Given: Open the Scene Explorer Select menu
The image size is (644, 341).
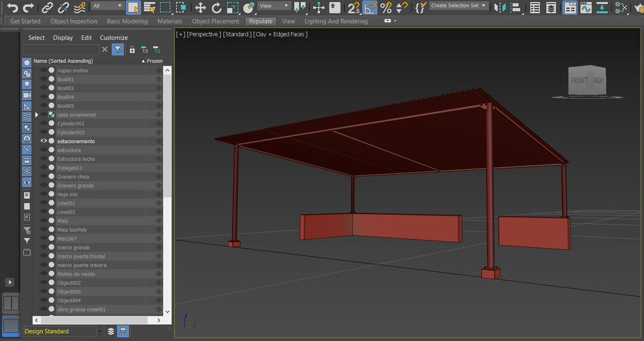Looking at the screenshot, I should (x=36, y=38).
